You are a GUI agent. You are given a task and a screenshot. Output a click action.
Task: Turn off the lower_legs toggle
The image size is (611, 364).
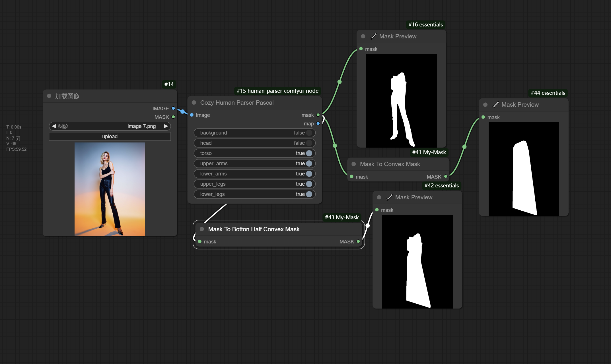(x=309, y=194)
